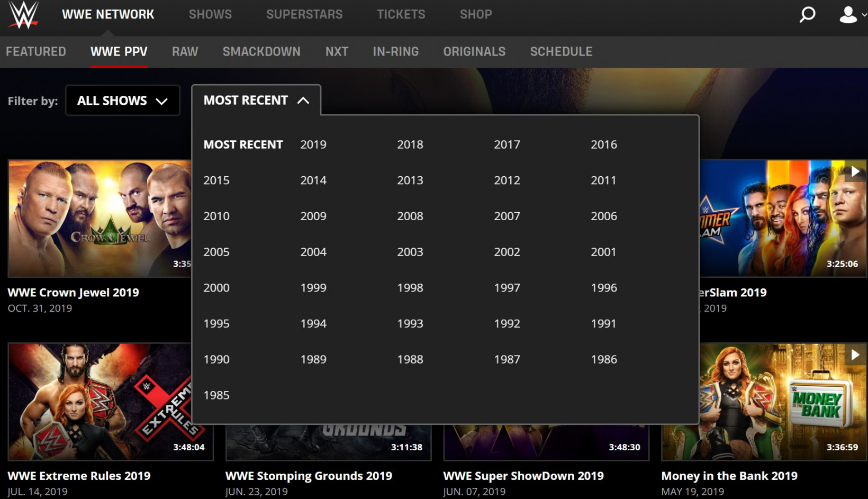Filter by year 1999

click(x=313, y=288)
